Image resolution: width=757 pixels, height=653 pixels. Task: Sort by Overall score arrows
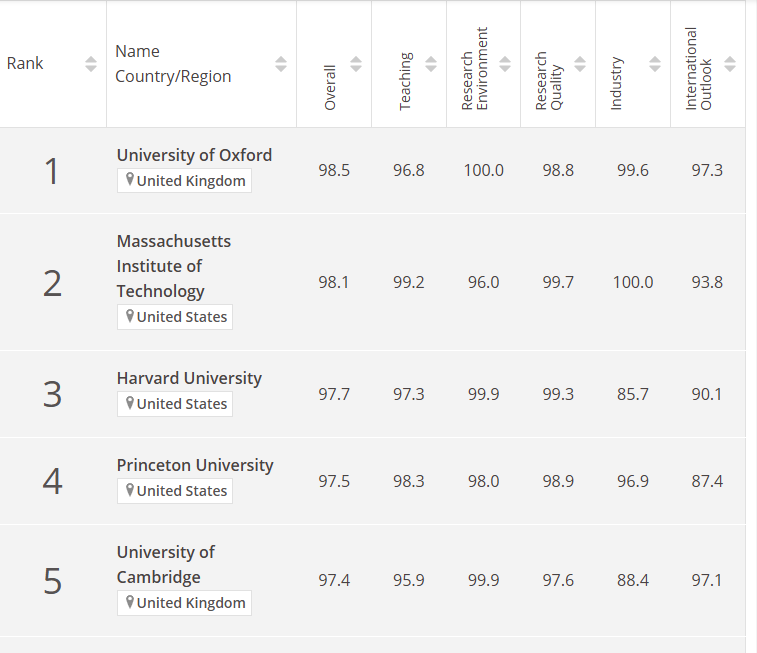click(x=356, y=64)
